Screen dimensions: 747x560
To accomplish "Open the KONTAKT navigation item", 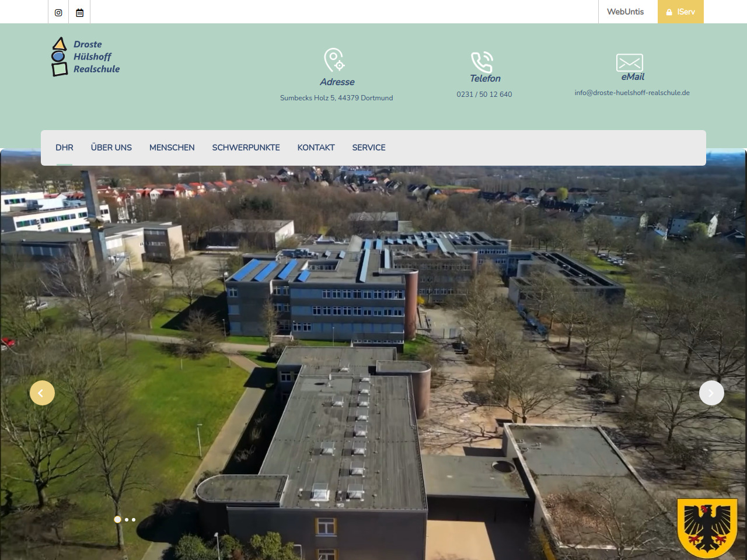I will [x=316, y=148].
